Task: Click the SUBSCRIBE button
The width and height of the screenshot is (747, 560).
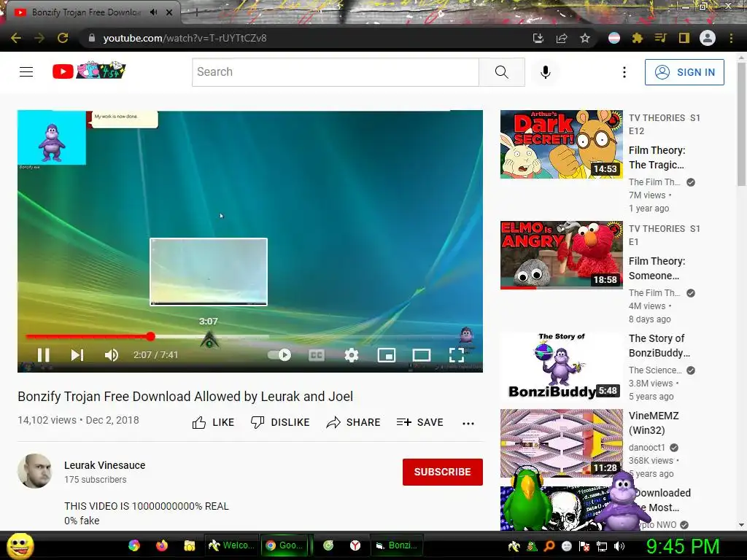Action: (443, 472)
